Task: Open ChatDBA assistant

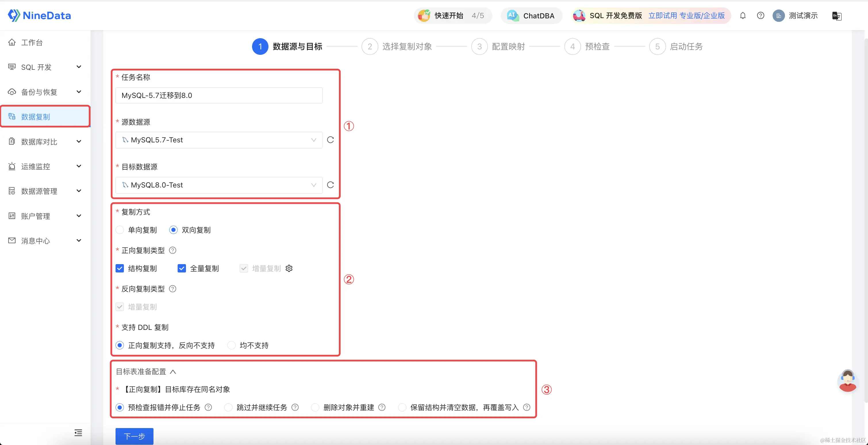Action: click(531, 16)
